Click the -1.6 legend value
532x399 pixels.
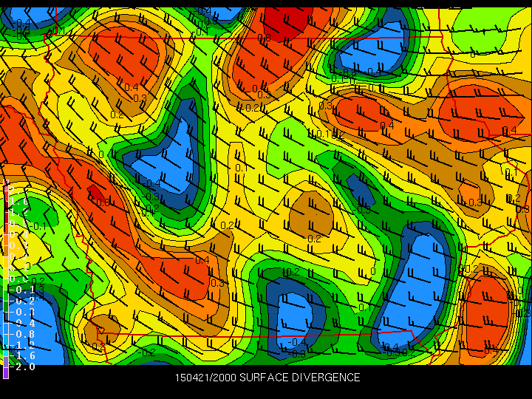[x=22, y=355]
